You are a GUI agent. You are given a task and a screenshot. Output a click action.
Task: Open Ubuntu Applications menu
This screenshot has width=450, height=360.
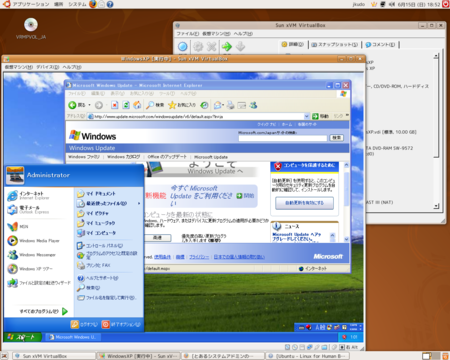point(31,4)
